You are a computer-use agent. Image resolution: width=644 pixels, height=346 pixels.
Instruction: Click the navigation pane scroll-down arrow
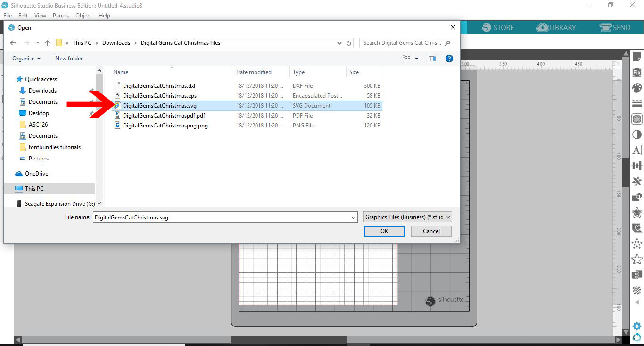99,204
